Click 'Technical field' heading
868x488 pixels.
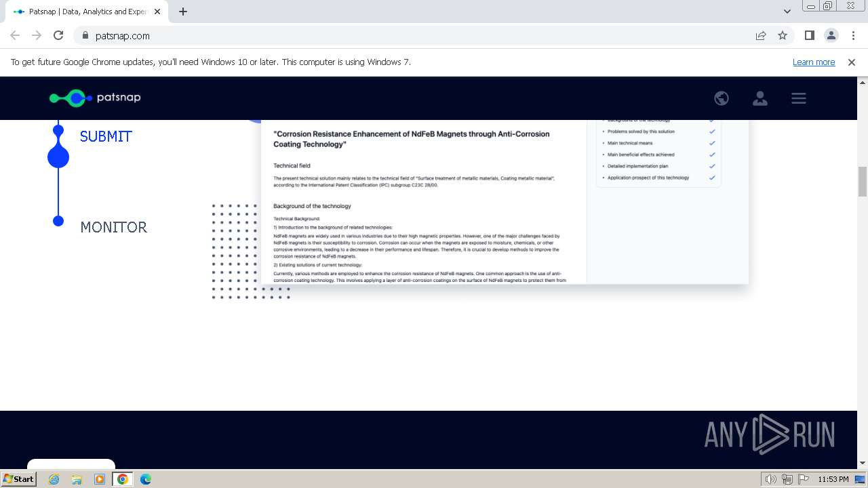[292, 166]
